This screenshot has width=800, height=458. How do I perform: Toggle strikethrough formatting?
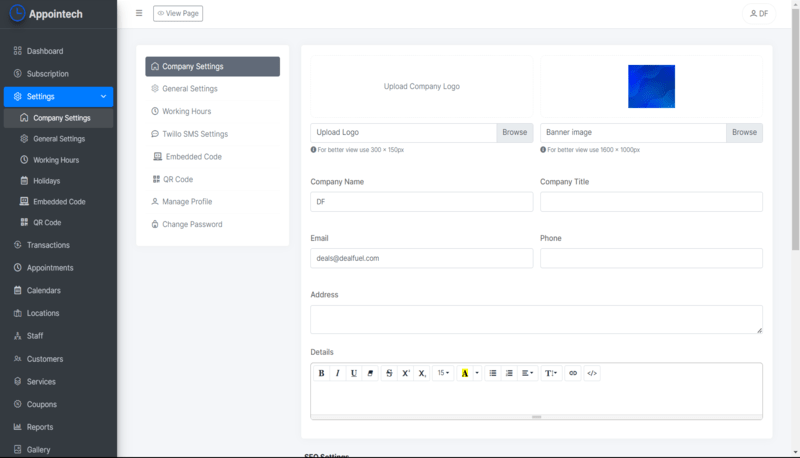tap(389, 373)
